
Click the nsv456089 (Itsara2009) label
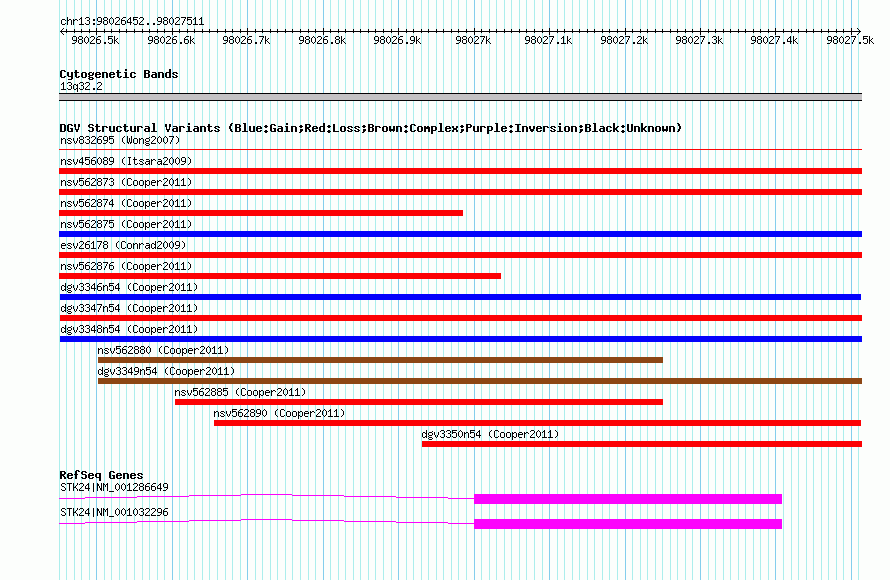pos(126,161)
